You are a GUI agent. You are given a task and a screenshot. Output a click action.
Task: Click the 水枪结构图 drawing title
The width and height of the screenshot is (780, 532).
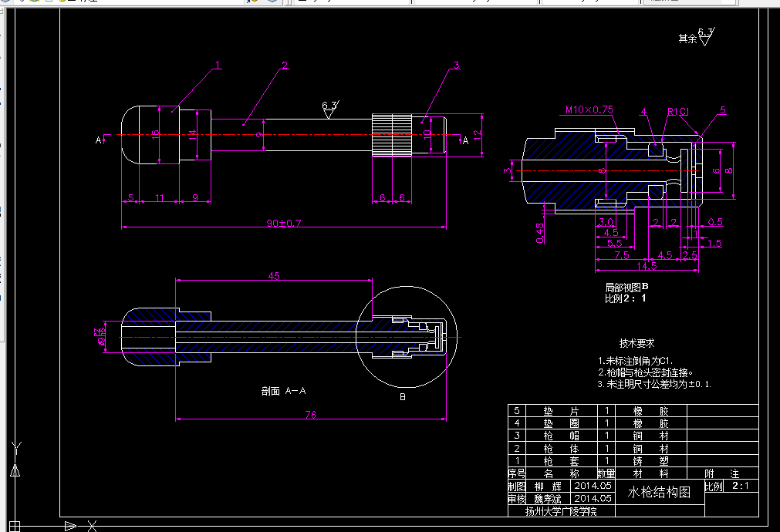(659, 492)
